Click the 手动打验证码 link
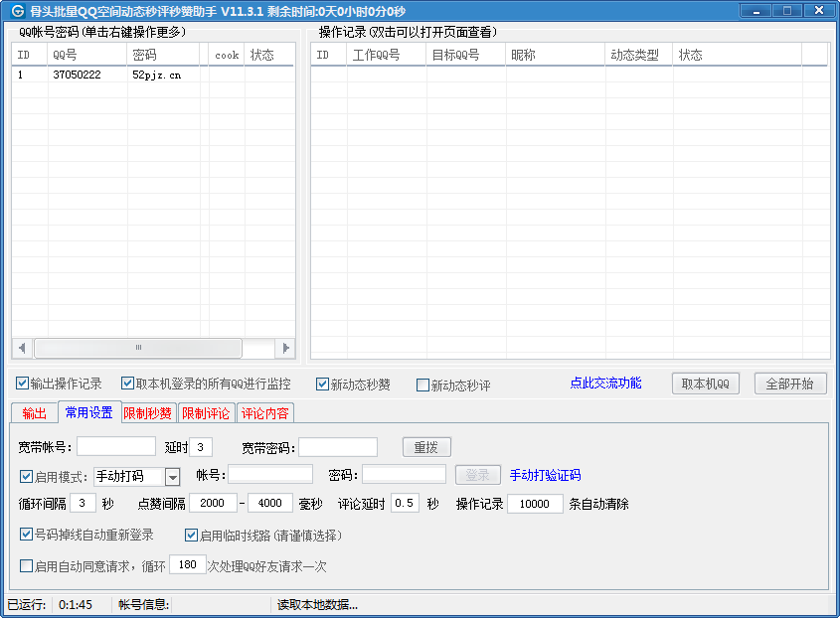 click(x=545, y=476)
